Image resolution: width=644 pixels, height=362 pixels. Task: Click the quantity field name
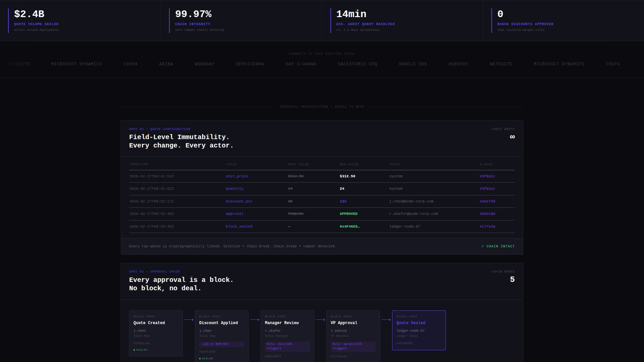point(234,189)
